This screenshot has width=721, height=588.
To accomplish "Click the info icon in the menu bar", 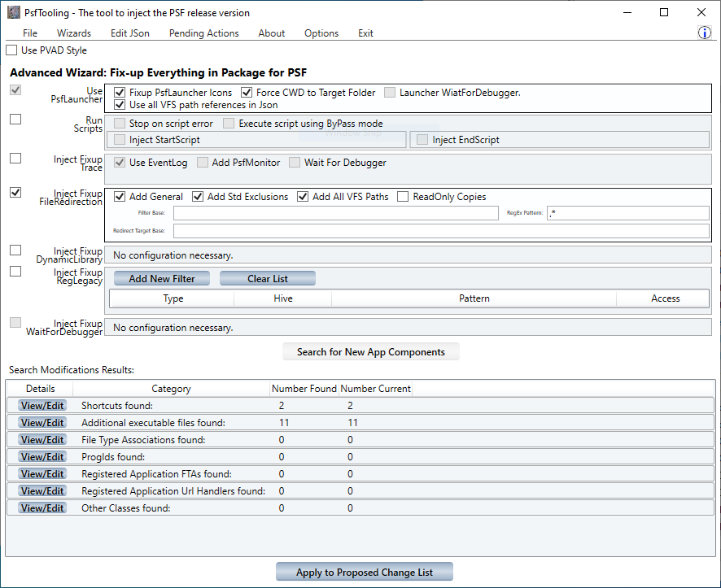I will [x=705, y=33].
